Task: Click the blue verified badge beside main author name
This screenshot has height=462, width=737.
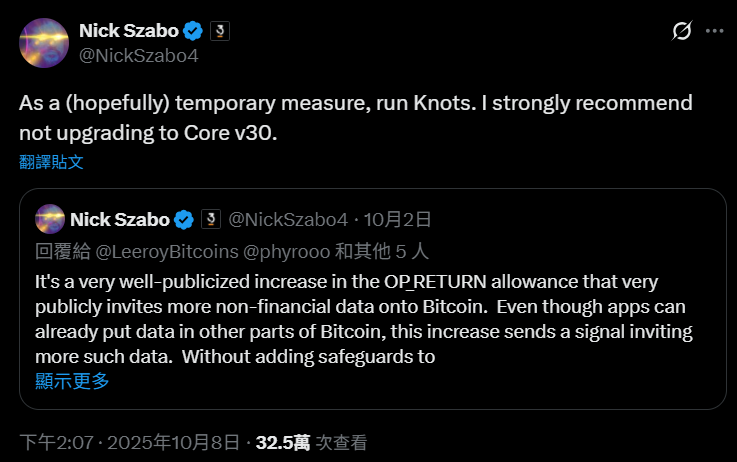Action: pyautogui.click(x=194, y=32)
